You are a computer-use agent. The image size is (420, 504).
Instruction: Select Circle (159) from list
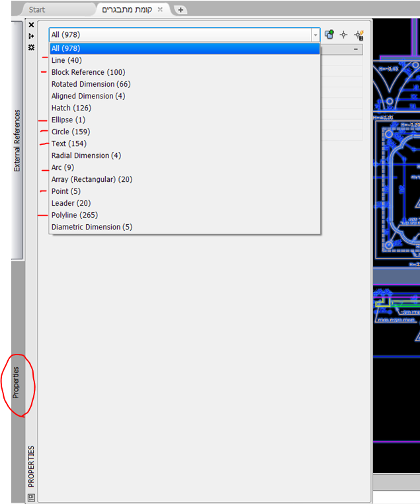(185, 132)
